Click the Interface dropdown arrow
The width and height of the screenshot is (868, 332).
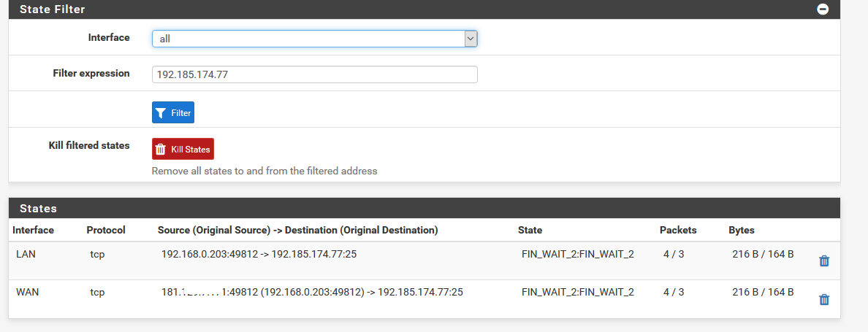[x=471, y=39]
